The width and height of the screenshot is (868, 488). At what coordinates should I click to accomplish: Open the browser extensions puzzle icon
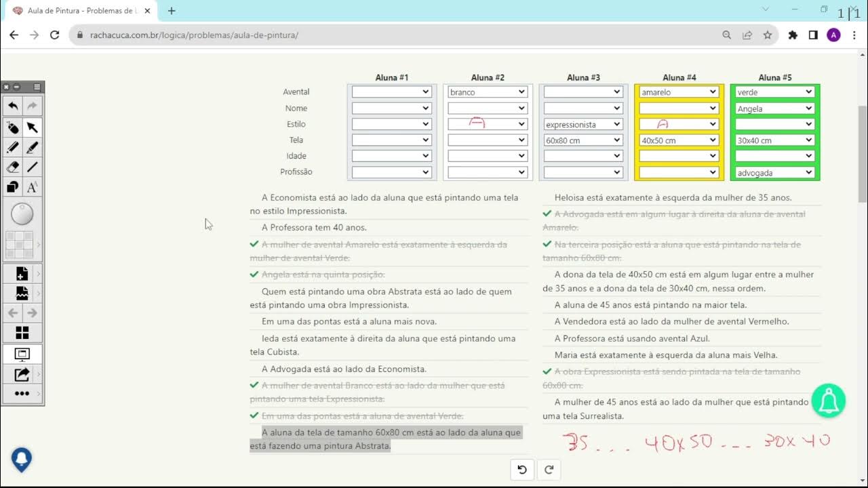click(793, 35)
